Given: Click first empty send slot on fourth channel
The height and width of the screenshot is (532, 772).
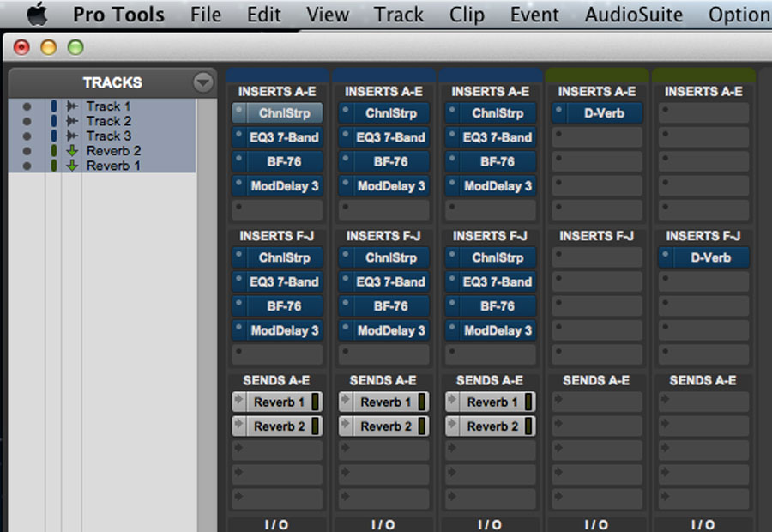Looking at the screenshot, I should pyautogui.click(x=597, y=402).
